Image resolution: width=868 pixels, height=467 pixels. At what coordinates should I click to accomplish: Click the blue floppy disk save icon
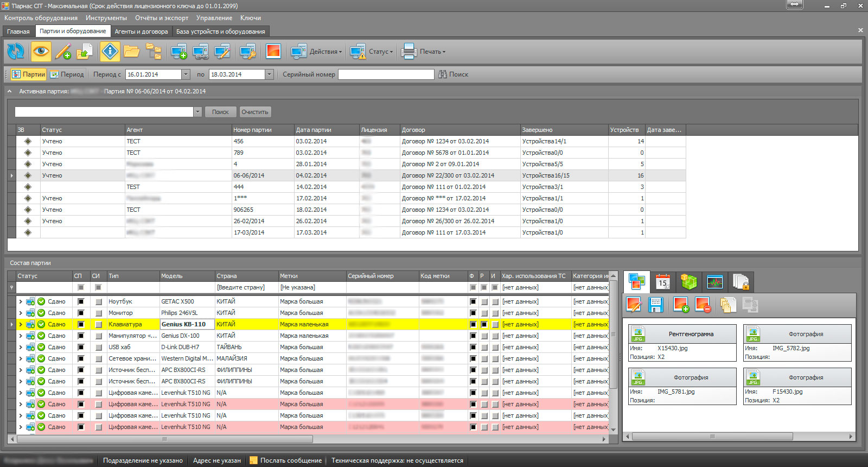[656, 305]
